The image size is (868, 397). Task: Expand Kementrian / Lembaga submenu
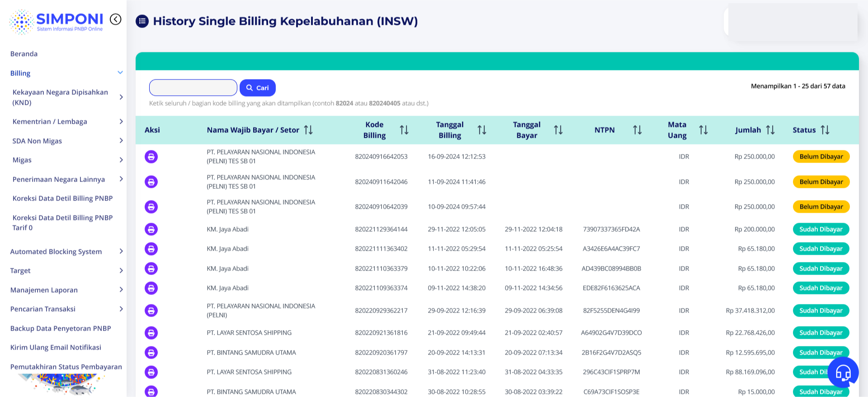coord(121,121)
